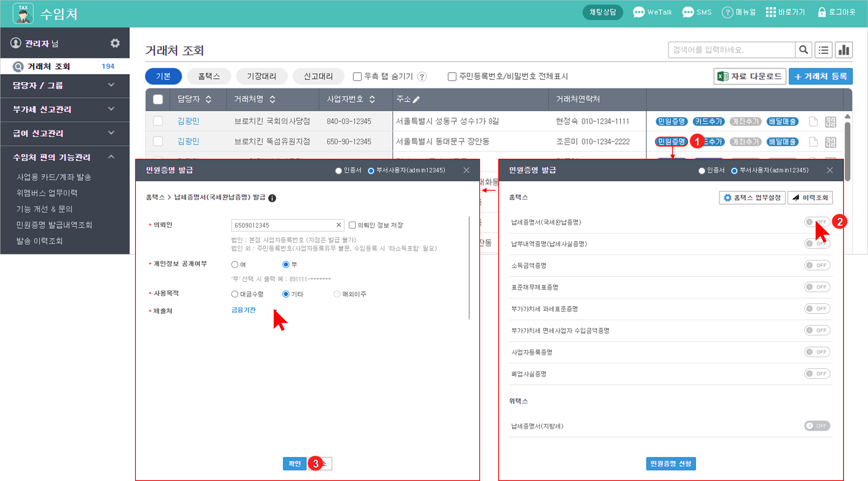868x481 pixels.
Task: Open 민원증명 발급내역조회 menu item
Action: (x=54, y=225)
